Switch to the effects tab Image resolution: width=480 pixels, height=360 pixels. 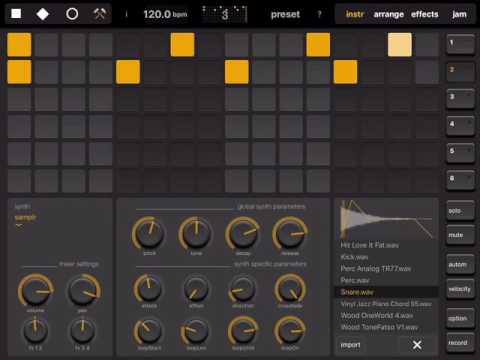pyautogui.click(x=424, y=14)
